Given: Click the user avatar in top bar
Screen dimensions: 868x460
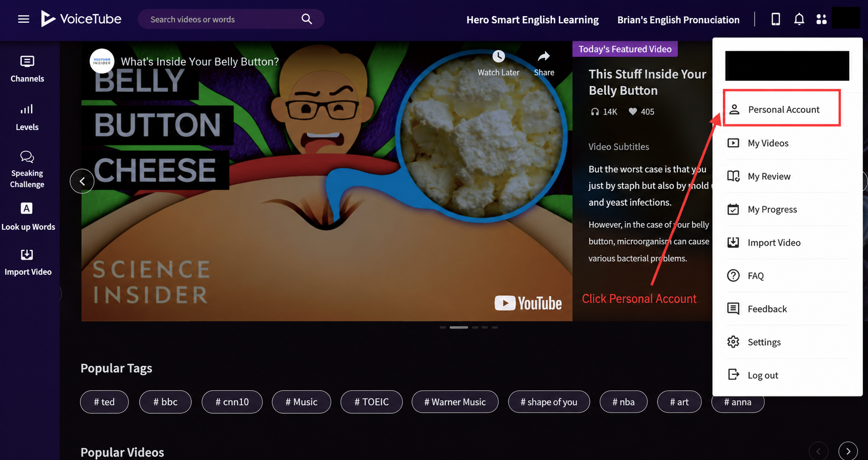Looking at the screenshot, I should coord(846,18).
